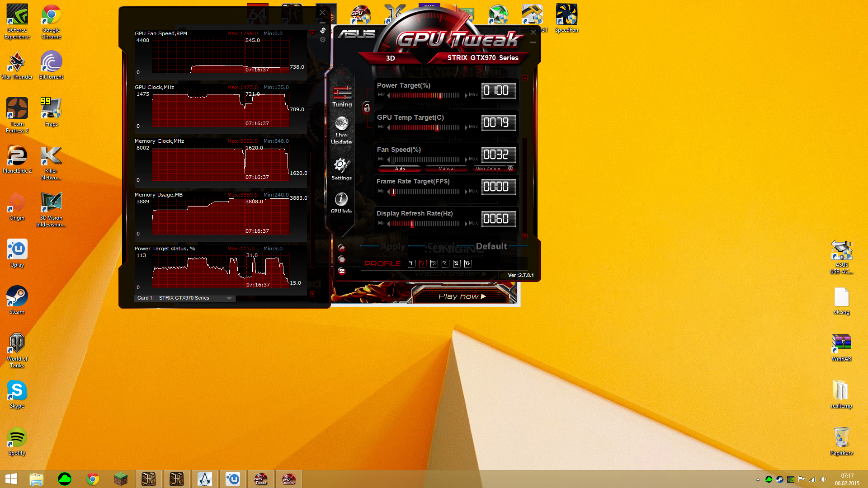
Task: Click the Frame Rate Target slider handle
Action: [393, 192]
